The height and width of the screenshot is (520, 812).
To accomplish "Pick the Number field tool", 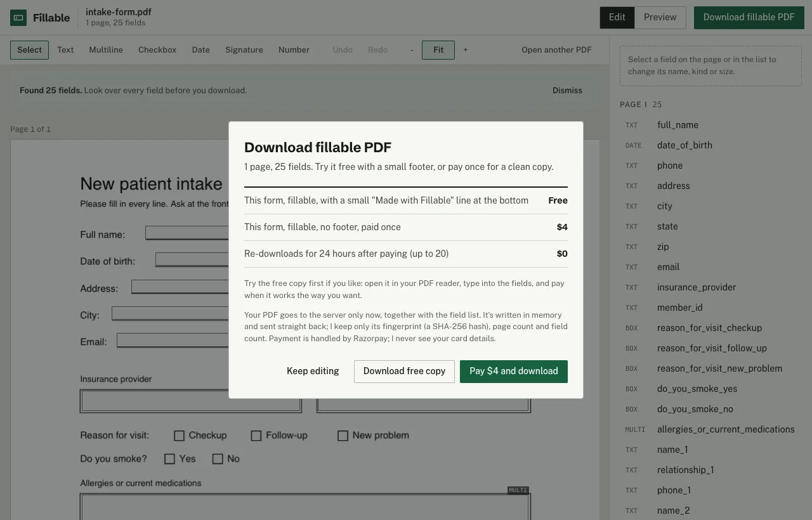I will [x=294, y=50].
